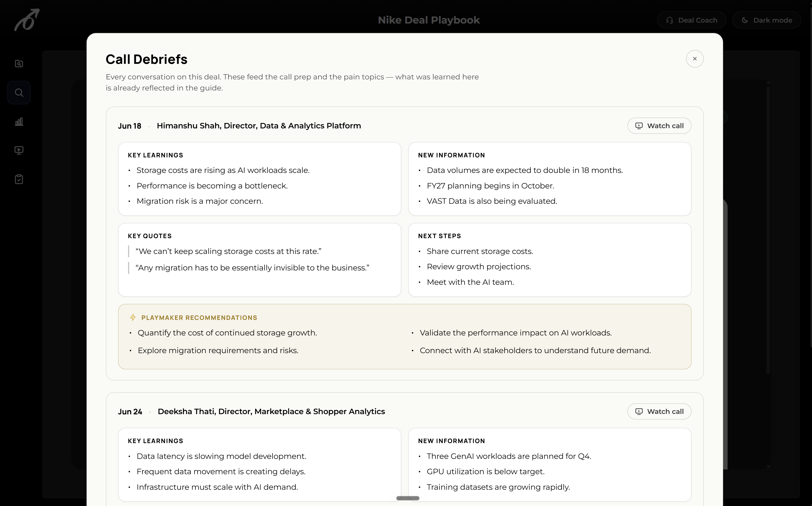Click 'FY27 planning begins in October.'
This screenshot has width=812, height=506.
(x=490, y=186)
